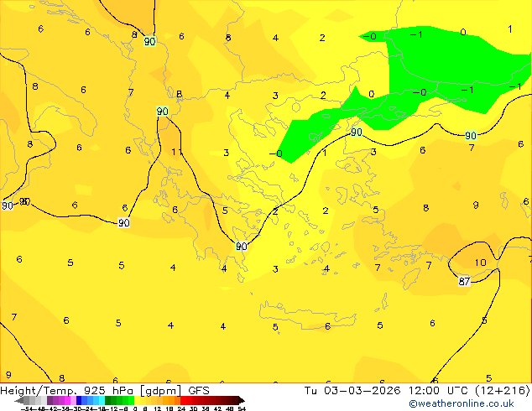Image resolution: width=532 pixels, height=411 pixels.
Task: Click the GFS model label
Action: click(x=199, y=391)
